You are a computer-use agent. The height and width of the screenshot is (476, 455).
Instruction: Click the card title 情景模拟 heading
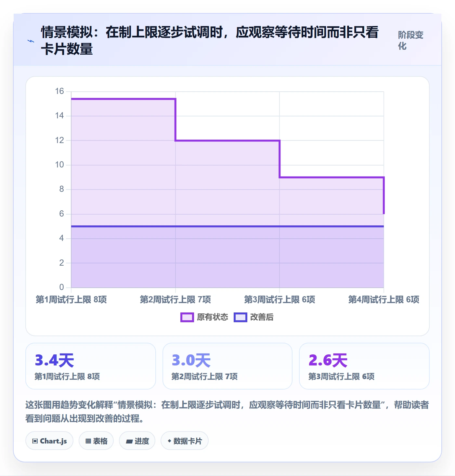(x=210, y=41)
